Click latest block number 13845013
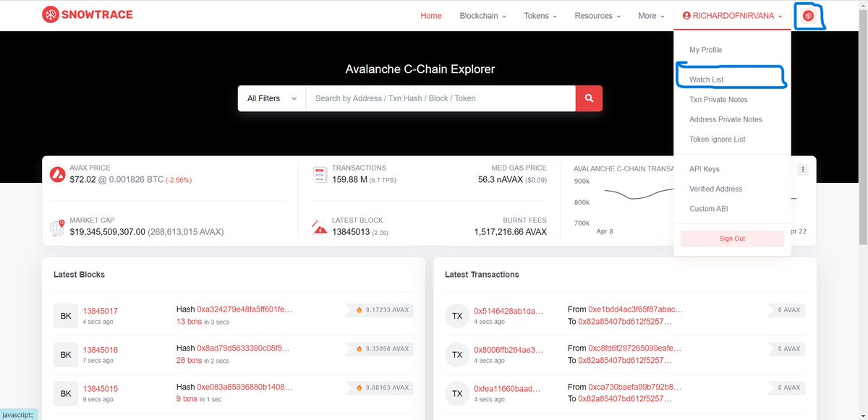 click(352, 232)
